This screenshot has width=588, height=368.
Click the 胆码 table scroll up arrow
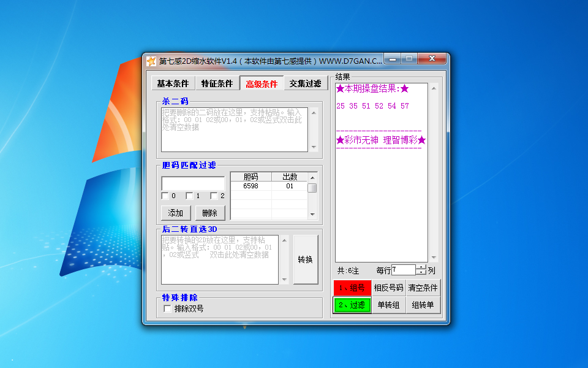coord(312,177)
